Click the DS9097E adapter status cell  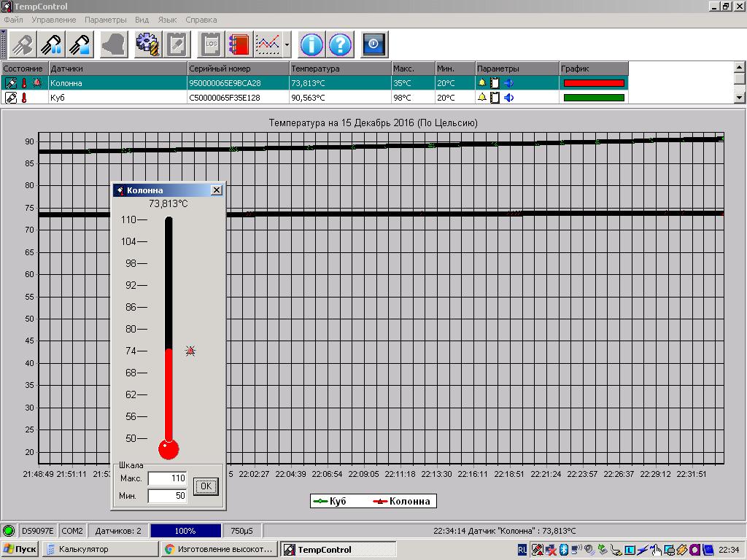[37, 531]
